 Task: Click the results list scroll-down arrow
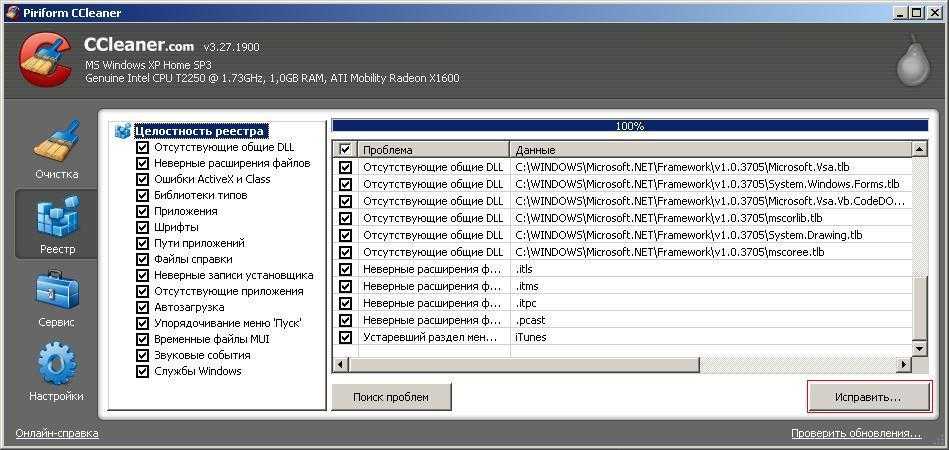[919, 348]
